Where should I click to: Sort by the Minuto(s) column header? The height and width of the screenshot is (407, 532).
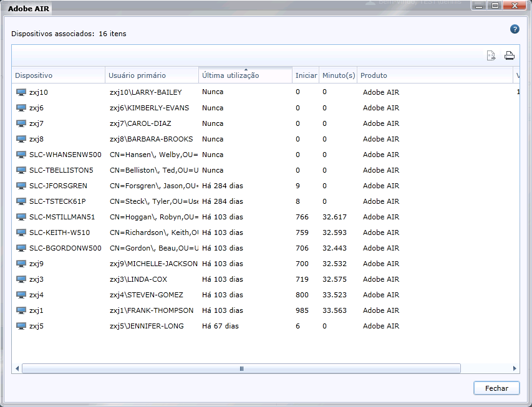point(338,75)
